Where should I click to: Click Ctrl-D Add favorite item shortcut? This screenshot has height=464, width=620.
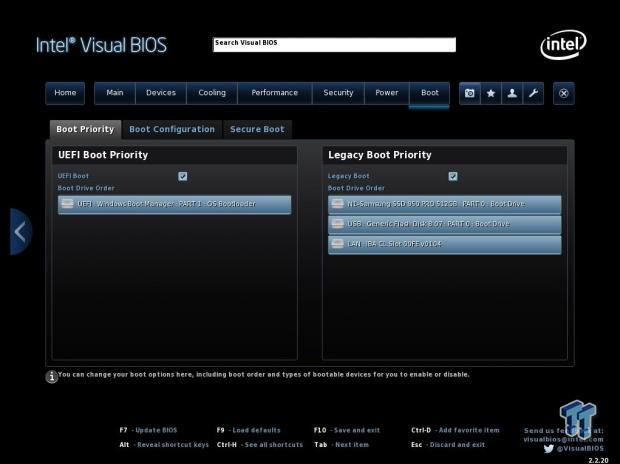(455, 430)
